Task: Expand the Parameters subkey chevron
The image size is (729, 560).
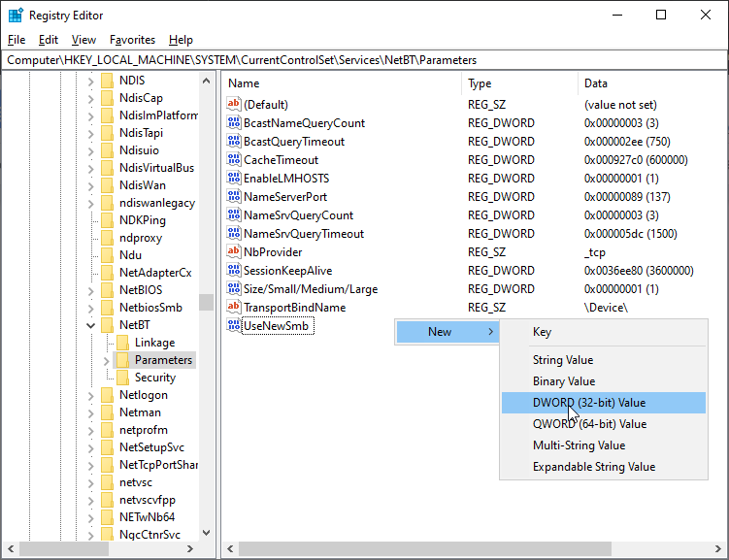Action: click(107, 361)
